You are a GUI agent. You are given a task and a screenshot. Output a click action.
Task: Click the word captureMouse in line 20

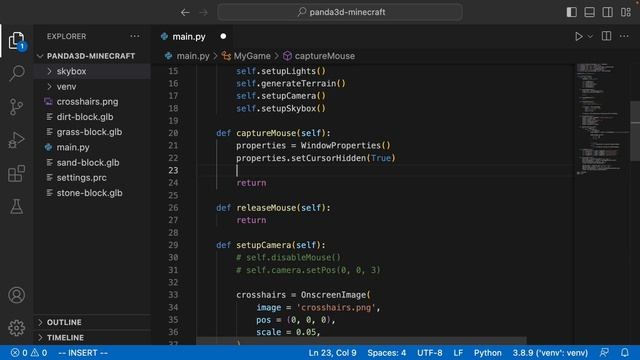(x=266, y=133)
